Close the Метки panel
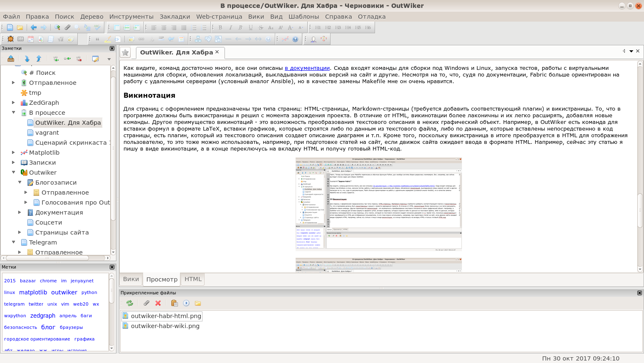Image resolution: width=644 pixels, height=363 pixels. tap(112, 267)
